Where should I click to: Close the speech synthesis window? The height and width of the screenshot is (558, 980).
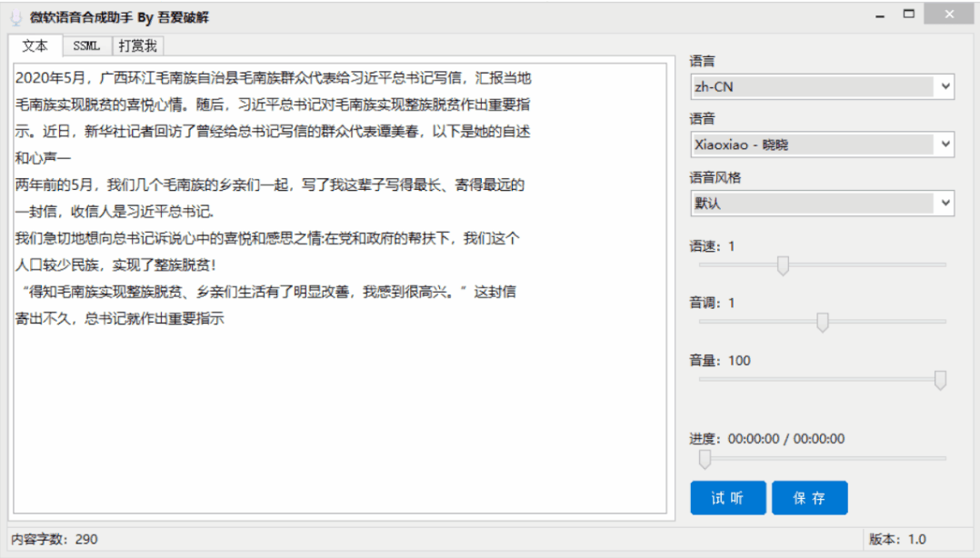[949, 15]
